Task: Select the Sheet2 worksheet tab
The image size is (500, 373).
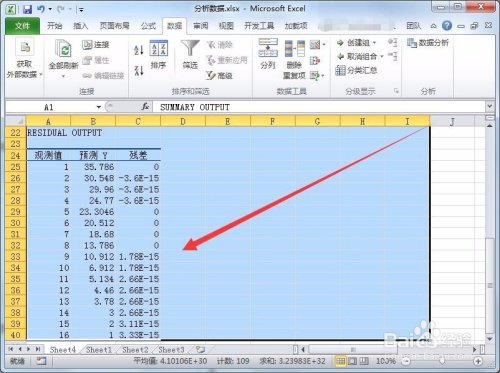Action: pos(135,350)
